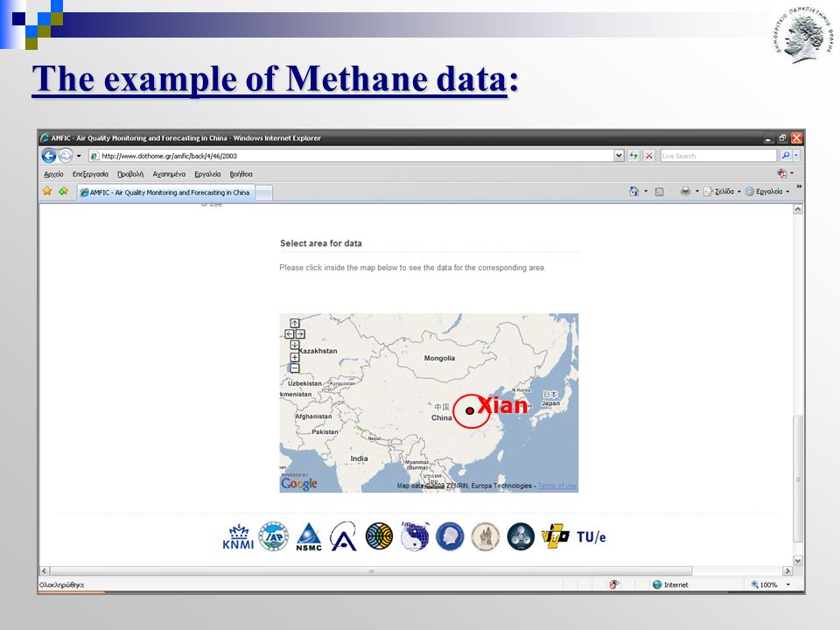Expand the Home button dropdown arrow
This screenshot has height=630, width=840.
click(646, 192)
